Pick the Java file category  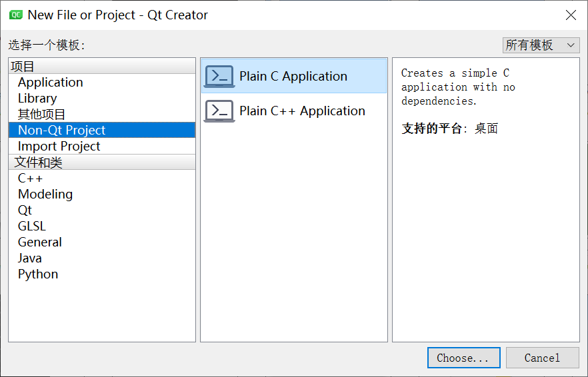tap(30, 258)
